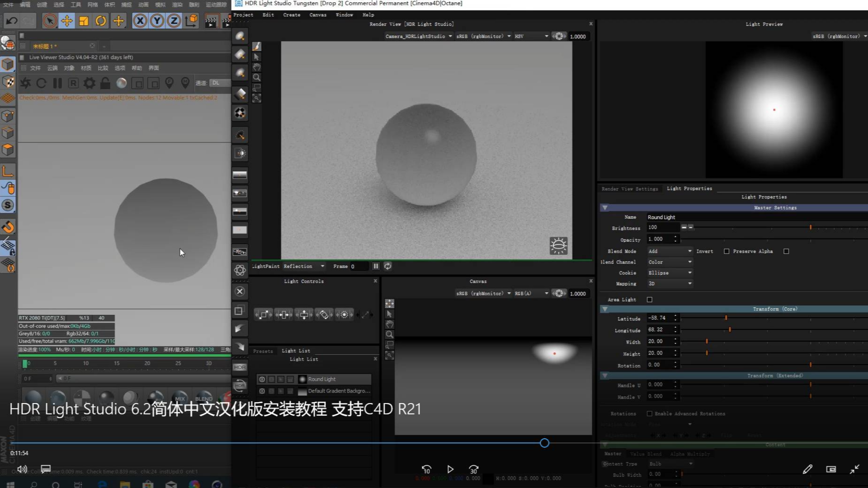Check Enable Advanced Rotations

650,413
